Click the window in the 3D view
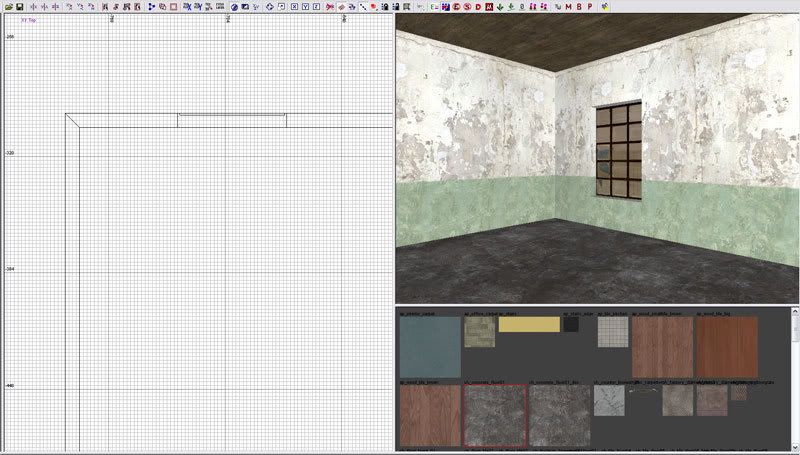The width and height of the screenshot is (800, 455). tap(619, 152)
